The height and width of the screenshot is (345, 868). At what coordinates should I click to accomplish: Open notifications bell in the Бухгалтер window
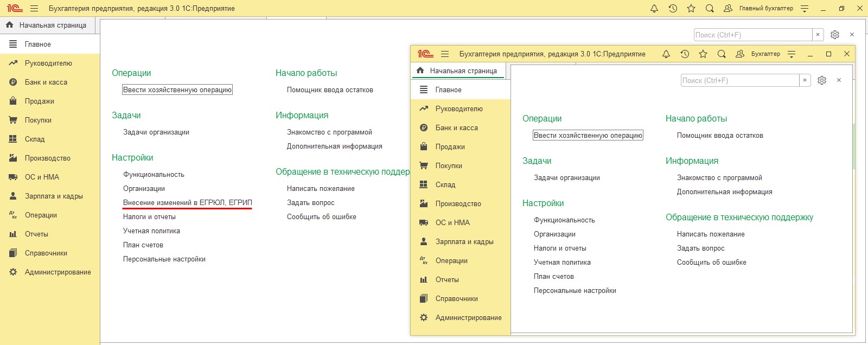tap(666, 54)
